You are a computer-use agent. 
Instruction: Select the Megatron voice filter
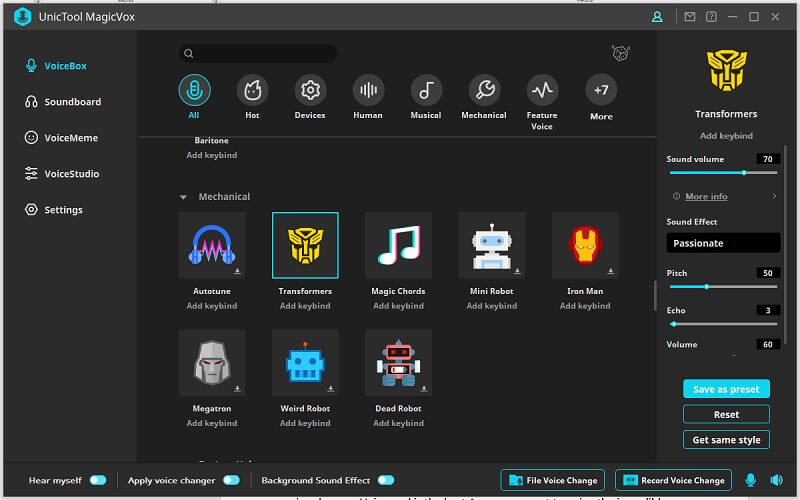212,363
